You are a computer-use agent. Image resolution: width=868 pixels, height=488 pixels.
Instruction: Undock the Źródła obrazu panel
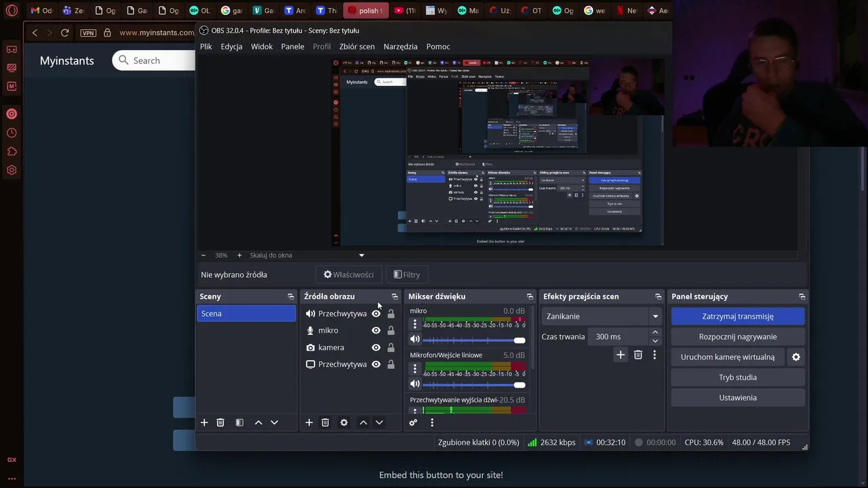pos(395,297)
